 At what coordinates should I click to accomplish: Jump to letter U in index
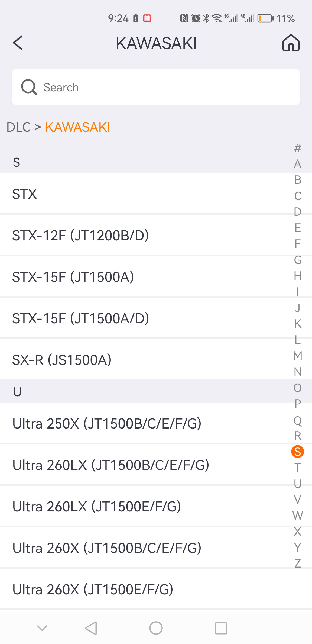[297, 484]
